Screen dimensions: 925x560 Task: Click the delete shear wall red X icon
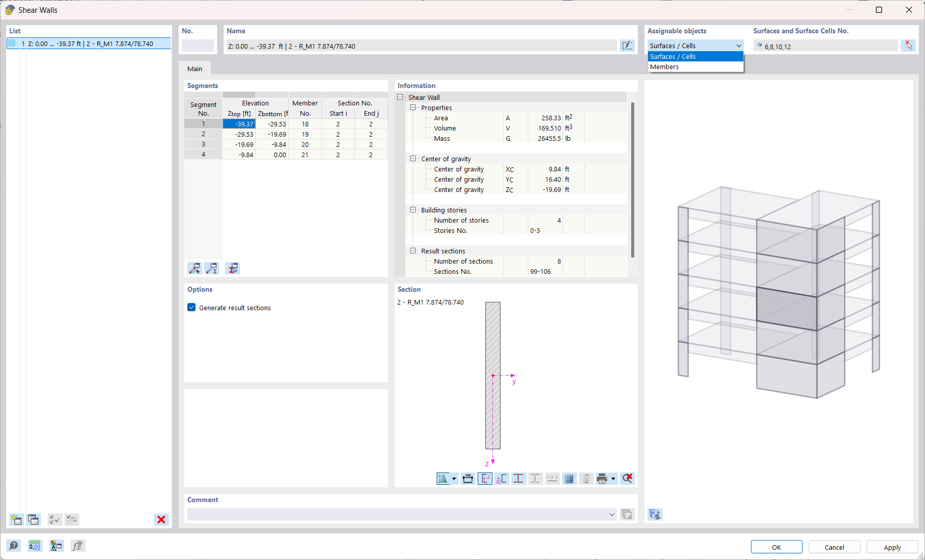[x=161, y=520]
